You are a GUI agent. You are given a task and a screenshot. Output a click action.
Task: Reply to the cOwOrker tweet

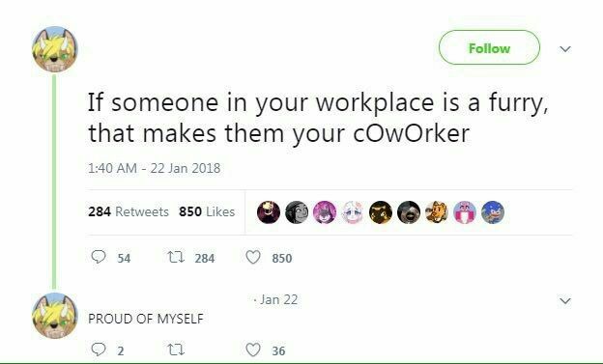pyautogui.click(x=99, y=257)
